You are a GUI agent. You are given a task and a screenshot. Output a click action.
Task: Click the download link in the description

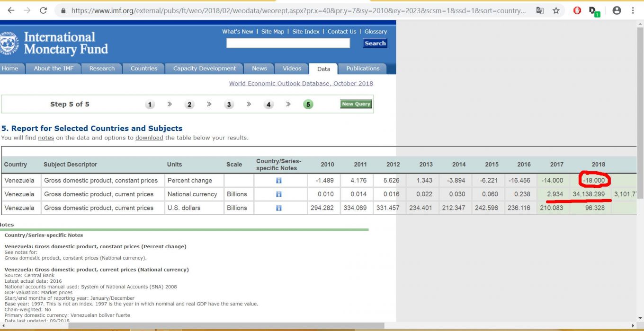[x=149, y=138]
